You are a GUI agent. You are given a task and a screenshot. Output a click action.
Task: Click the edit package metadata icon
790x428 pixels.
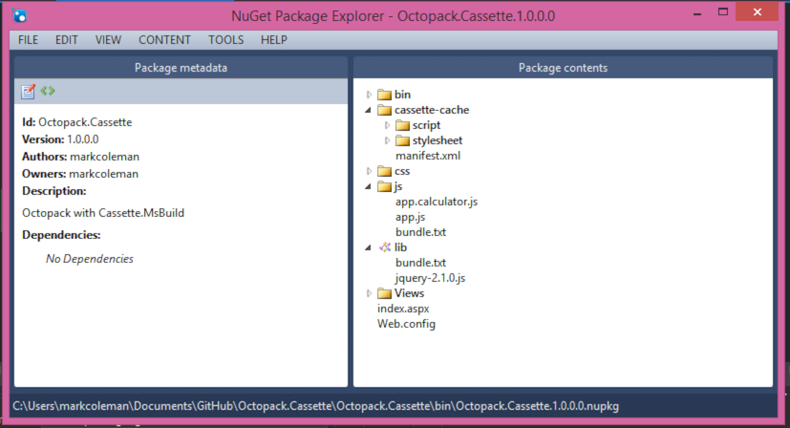[28, 91]
